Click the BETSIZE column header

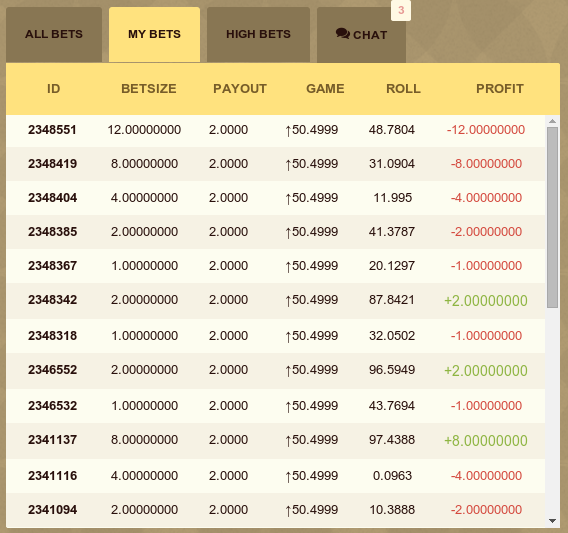click(x=149, y=89)
